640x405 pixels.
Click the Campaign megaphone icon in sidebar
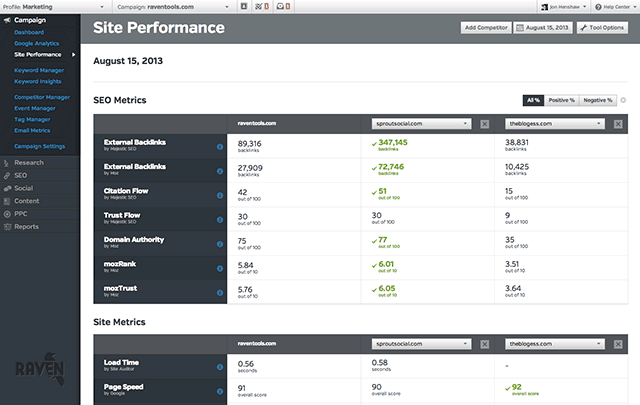[7, 20]
